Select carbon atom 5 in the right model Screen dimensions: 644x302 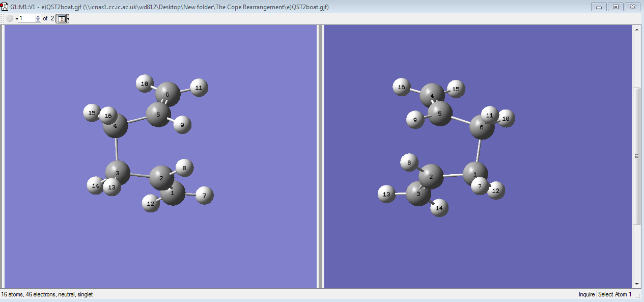pos(440,113)
